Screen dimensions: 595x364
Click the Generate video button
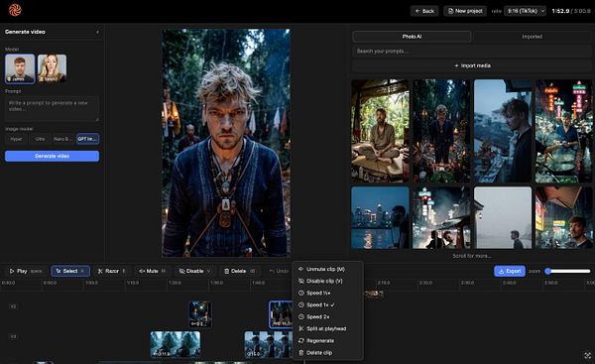click(52, 156)
